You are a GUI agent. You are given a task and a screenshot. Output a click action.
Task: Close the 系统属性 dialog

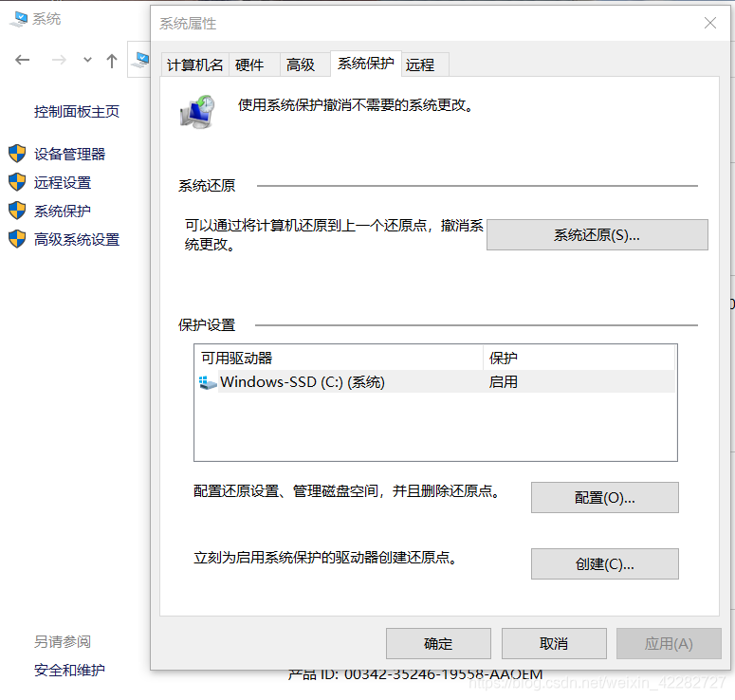click(x=710, y=23)
